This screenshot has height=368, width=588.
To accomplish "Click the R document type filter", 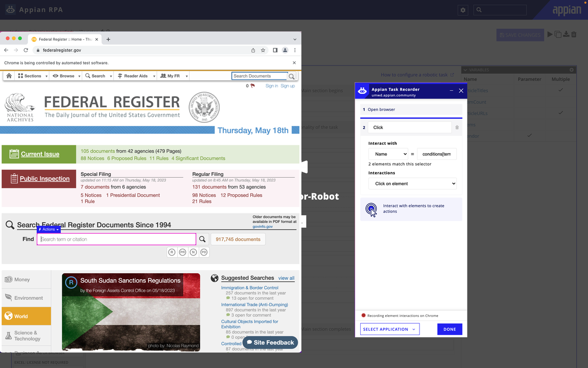I will pos(172,252).
